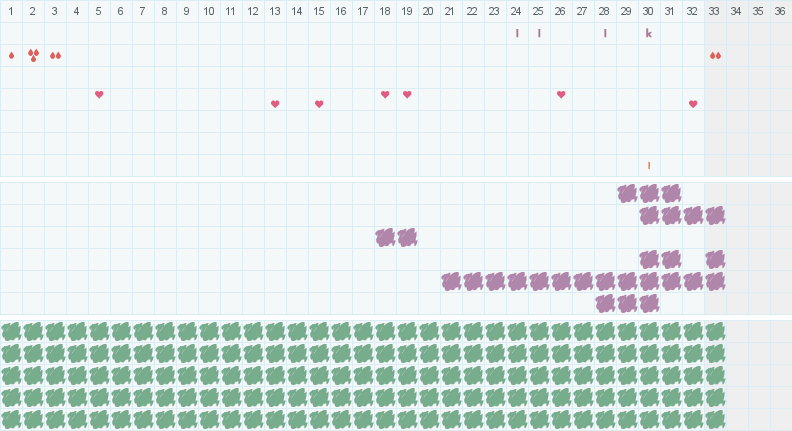Click topmost purple scribble cell on day 29
Screen dimensions: 792x431
[x=627, y=193]
